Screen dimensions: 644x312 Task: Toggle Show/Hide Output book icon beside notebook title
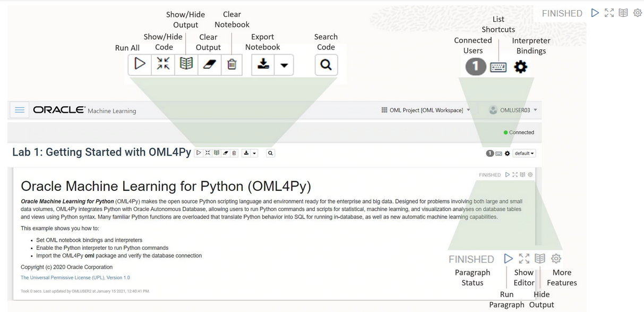click(x=217, y=153)
